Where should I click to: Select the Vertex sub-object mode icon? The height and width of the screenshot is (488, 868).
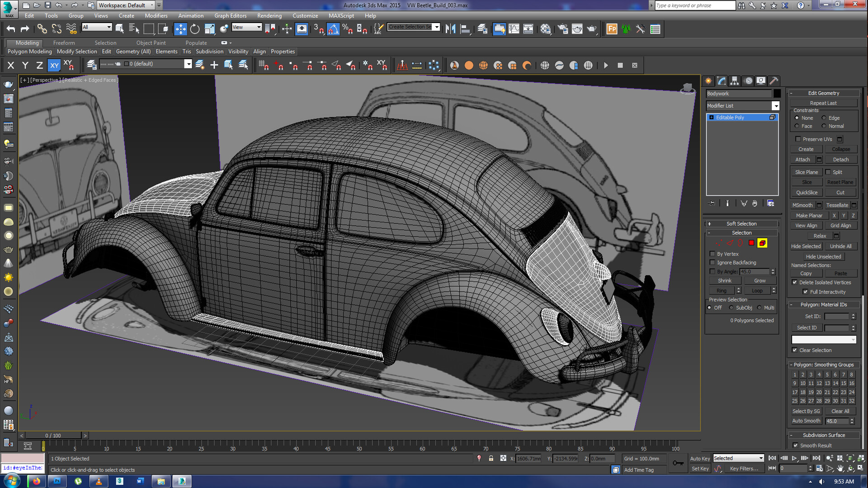pos(718,243)
